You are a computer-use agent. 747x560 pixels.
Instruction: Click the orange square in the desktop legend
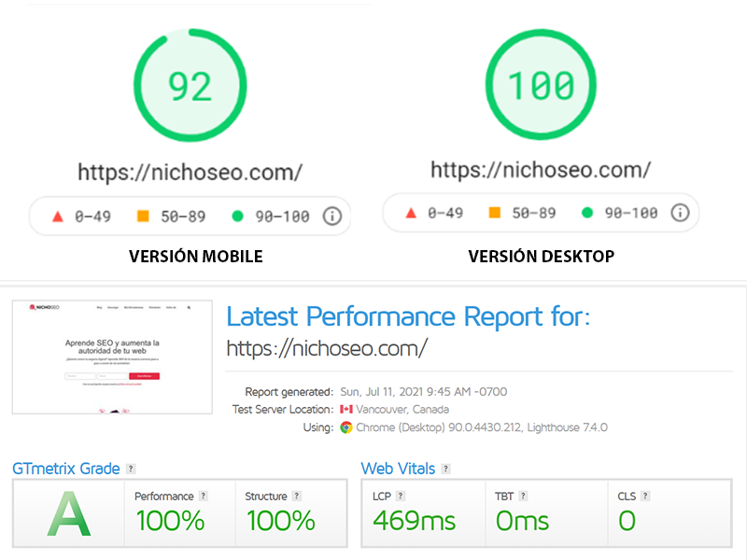coord(495,213)
